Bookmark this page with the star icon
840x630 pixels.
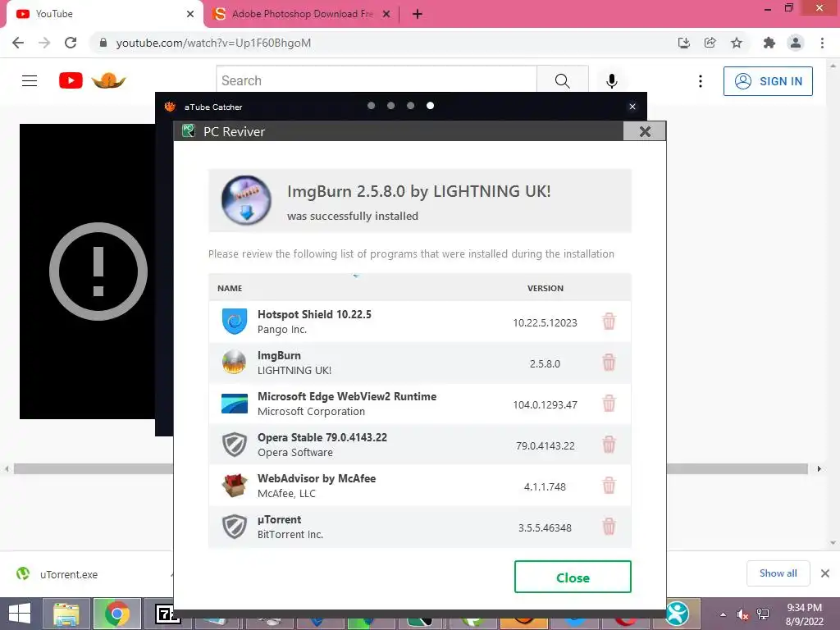(737, 43)
